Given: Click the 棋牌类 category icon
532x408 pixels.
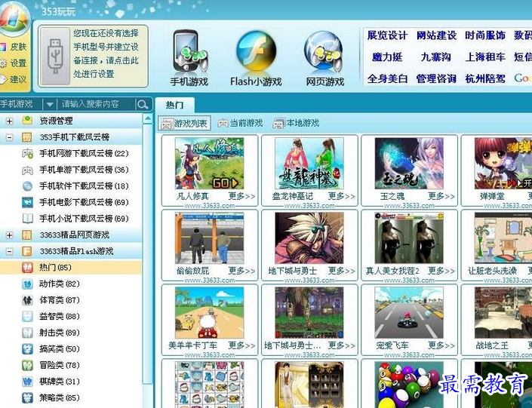Looking at the screenshot, I should pyautogui.click(x=27, y=381).
